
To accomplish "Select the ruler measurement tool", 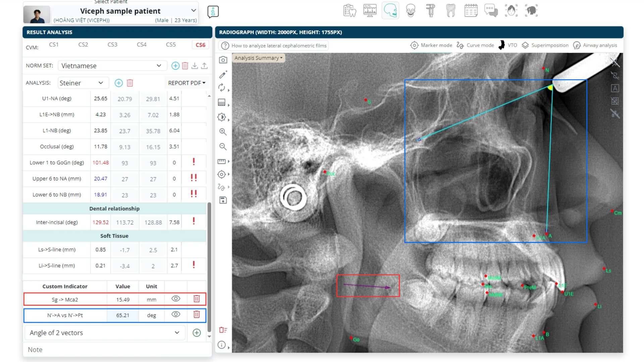I will tap(222, 161).
